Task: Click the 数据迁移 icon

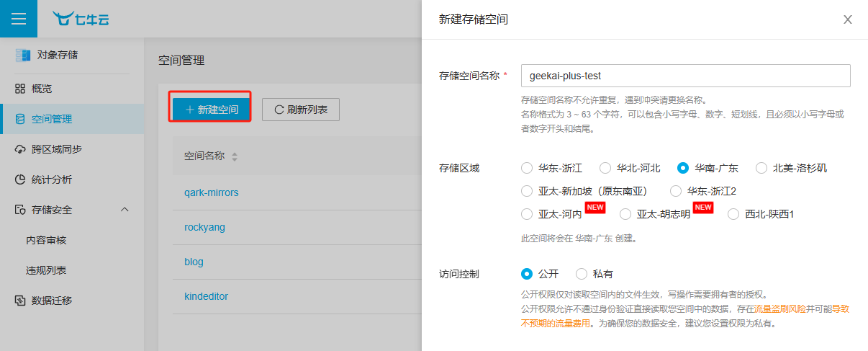Action: click(x=20, y=301)
